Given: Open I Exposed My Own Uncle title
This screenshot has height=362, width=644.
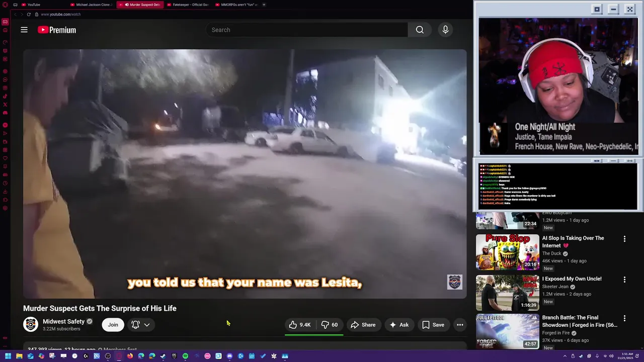Looking at the screenshot, I should coord(572,279).
